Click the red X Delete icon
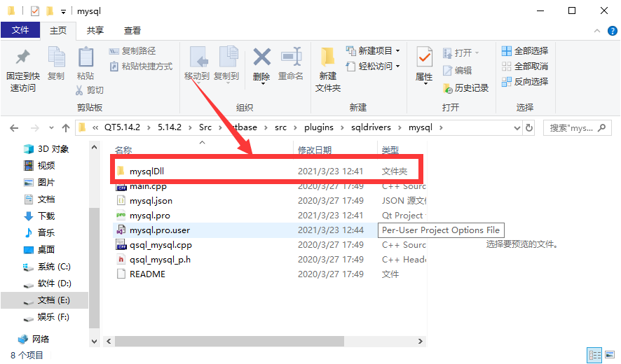 click(x=261, y=57)
